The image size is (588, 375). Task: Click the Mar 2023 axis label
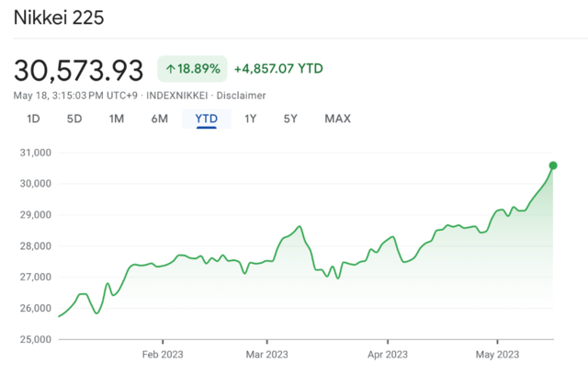pyautogui.click(x=265, y=354)
